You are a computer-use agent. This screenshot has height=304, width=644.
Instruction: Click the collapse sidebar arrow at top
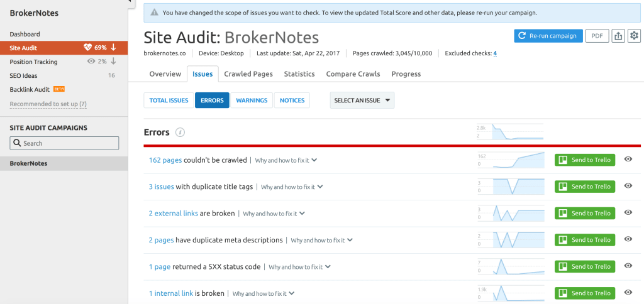pos(130,1)
